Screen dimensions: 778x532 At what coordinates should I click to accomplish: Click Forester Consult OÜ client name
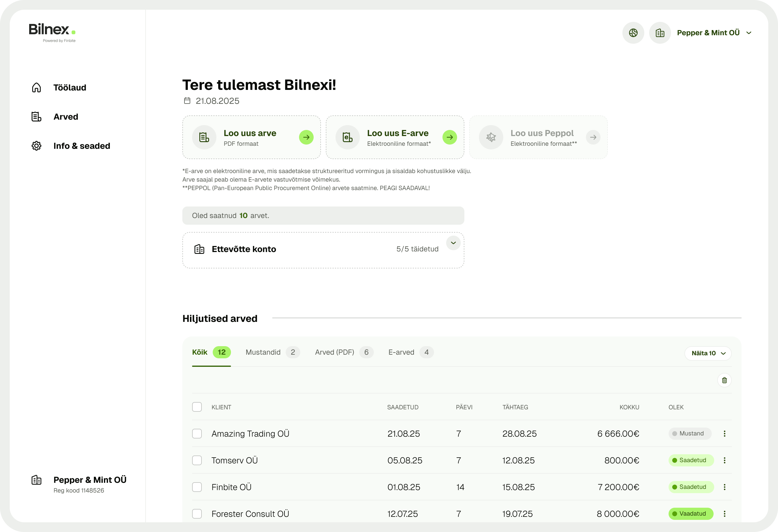pos(250,514)
